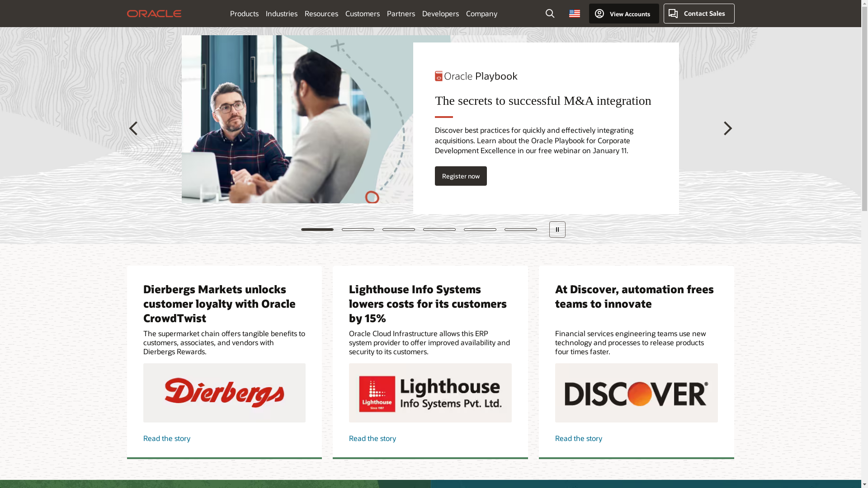
Task: Click the Lighthouse Info Systems logo image
Action: 430,393
